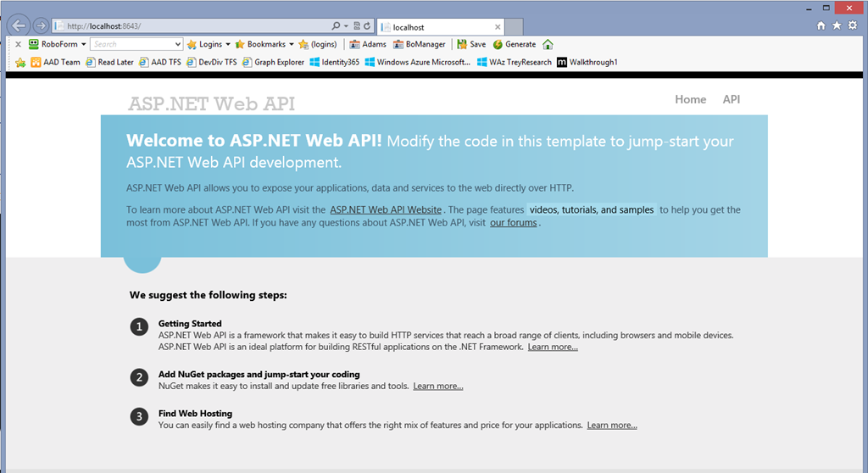
Task: Select the localhost browser tab
Action: pos(441,27)
